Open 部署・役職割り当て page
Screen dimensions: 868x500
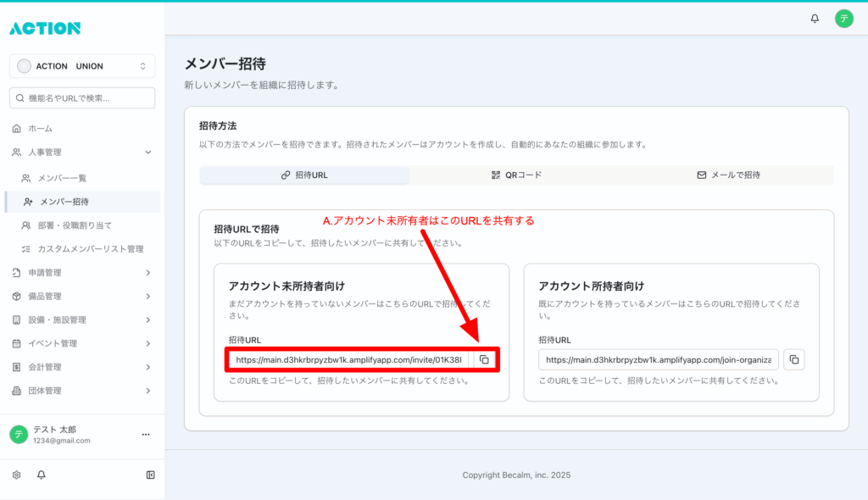click(75, 225)
